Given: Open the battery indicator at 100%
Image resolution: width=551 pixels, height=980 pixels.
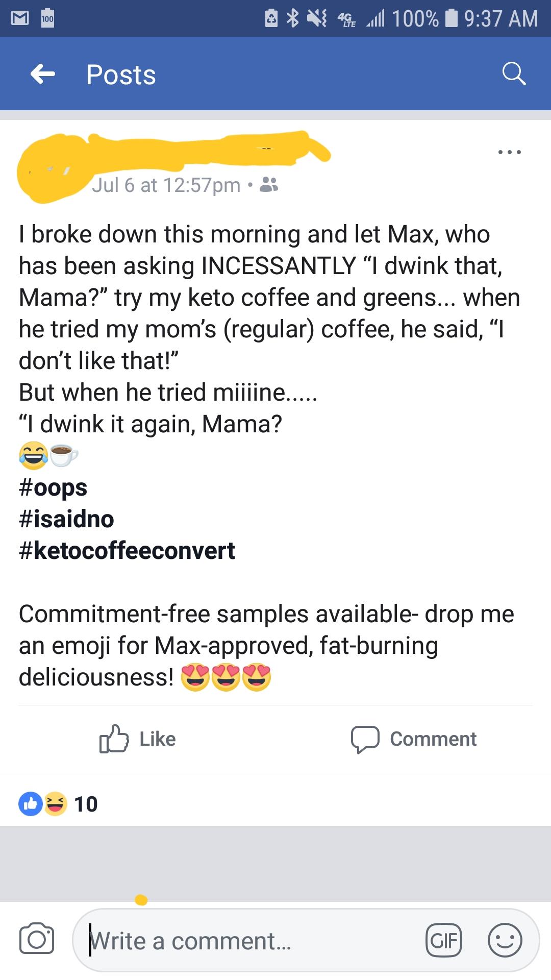Looking at the screenshot, I should click(452, 18).
